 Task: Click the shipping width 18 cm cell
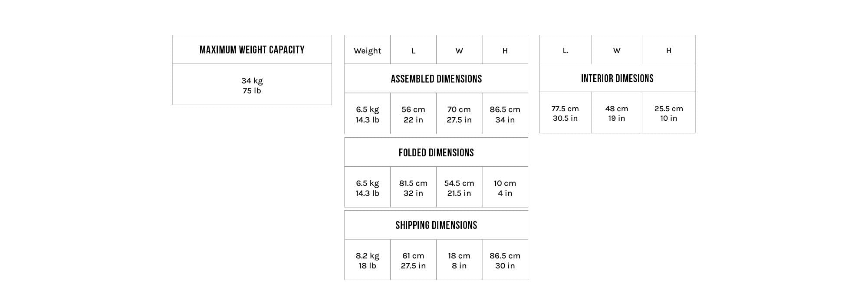tap(459, 261)
